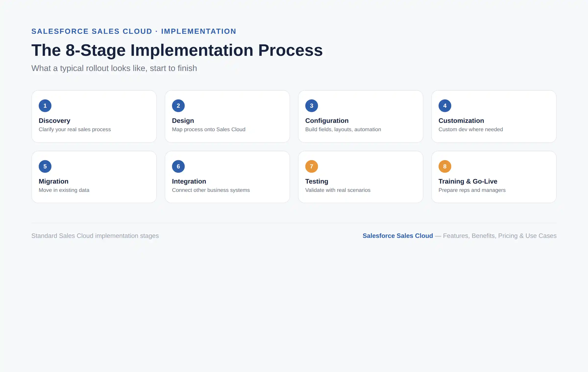Screen dimensions: 588x372
Task: Click the orange 7 badge on Testing
Action: pos(312,166)
